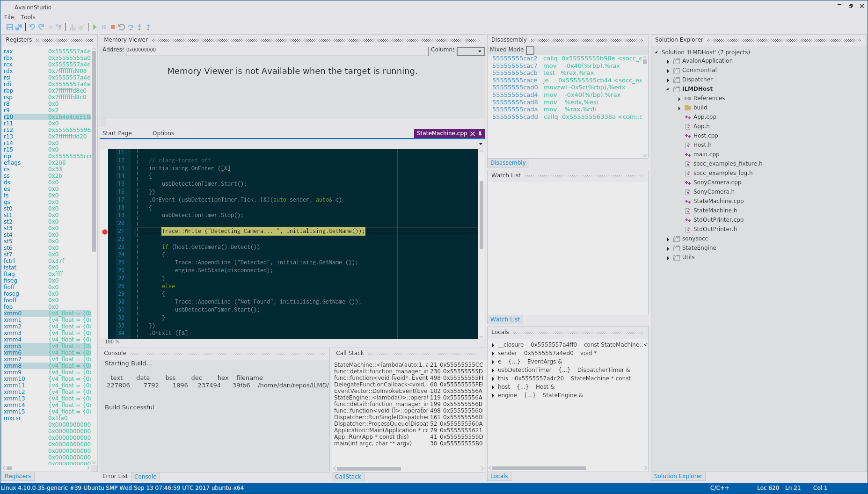Image resolution: width=868 pixels, height=494 pixels.
Task: Open SonyCamera.cpp in Solution Explorer
Action: 717,182
